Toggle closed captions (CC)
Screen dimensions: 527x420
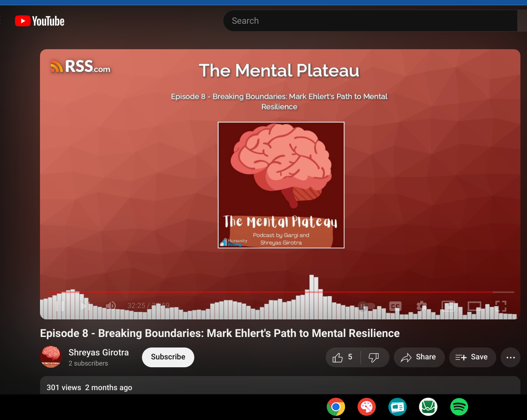(x=395, y=306)
